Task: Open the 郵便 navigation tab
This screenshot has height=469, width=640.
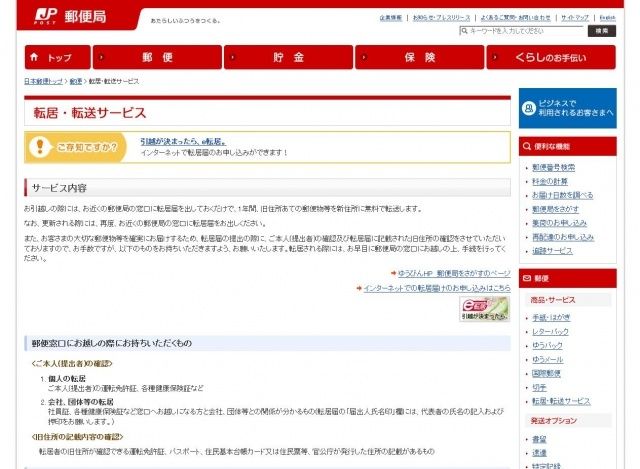Action: point(158,57)
